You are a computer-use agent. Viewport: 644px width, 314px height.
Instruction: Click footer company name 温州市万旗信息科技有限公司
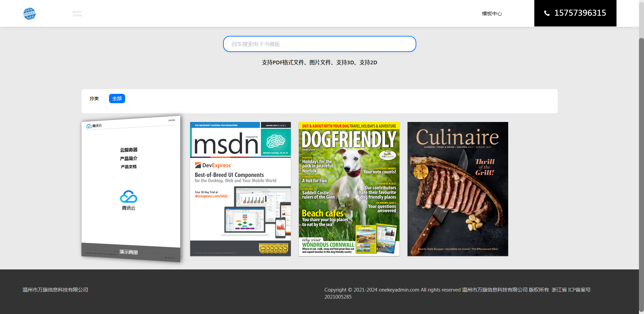[x=55, y=290]
